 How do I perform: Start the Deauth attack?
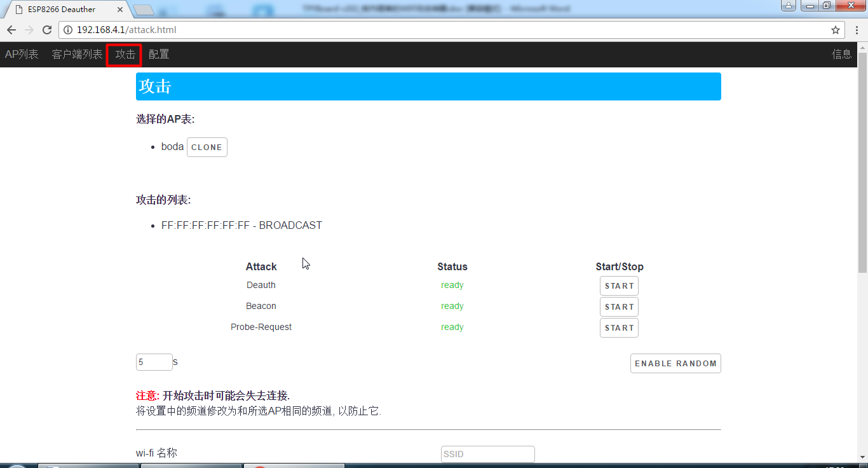619,286
